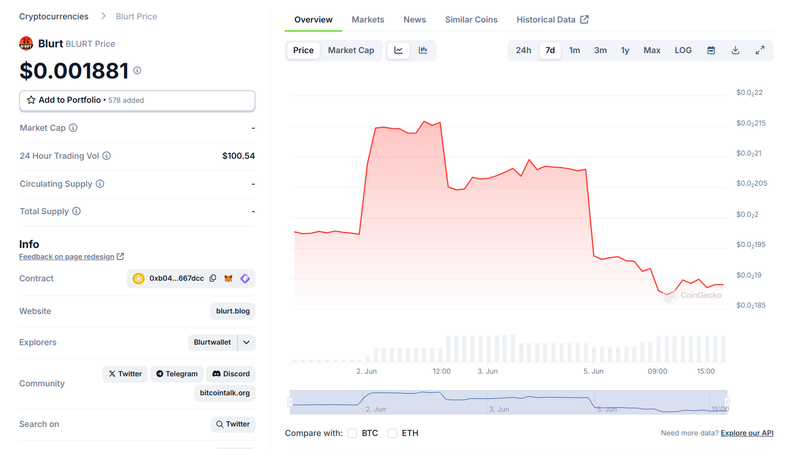800x449 pixels.
Task: Enable the BTC comparison checkbox
Action: pos(352,433)
